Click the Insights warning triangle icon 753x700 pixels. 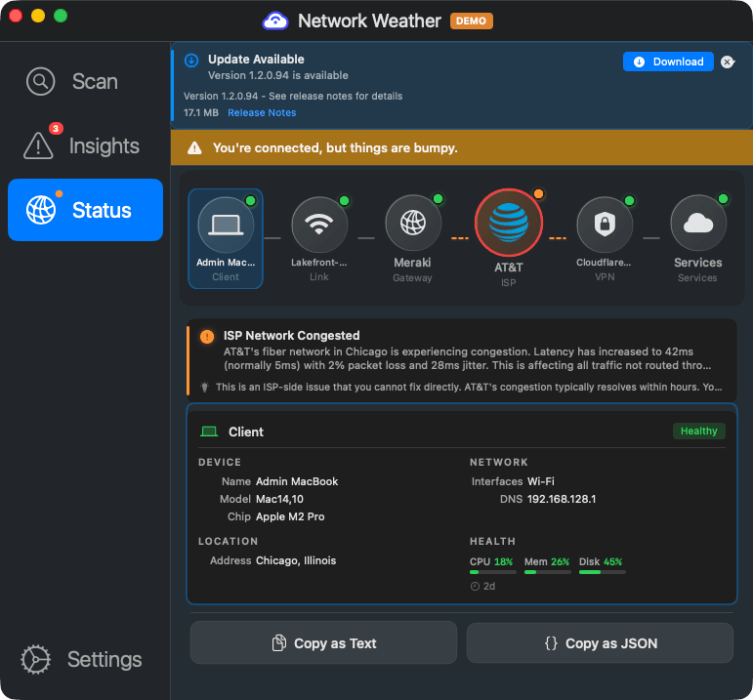click(38, 145)
